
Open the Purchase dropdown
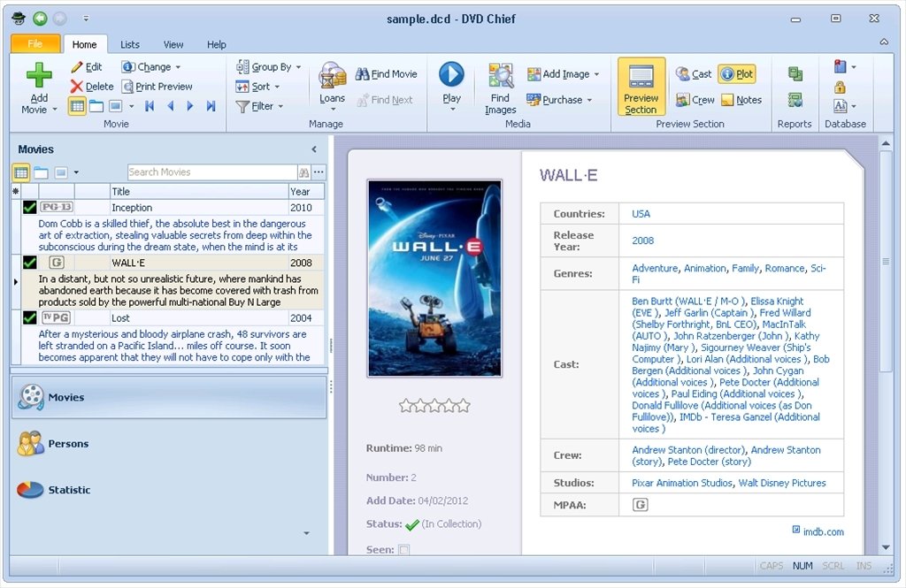[x=559, y=100]
